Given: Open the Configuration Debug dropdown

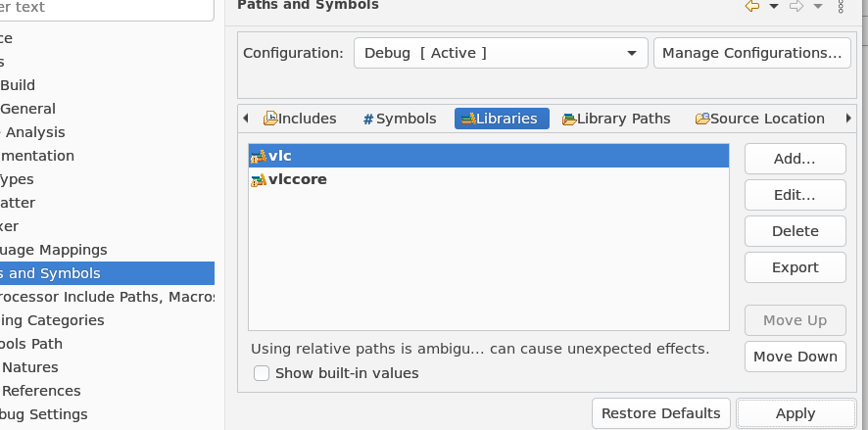Looking at the screenshot, I should (501, 53).
